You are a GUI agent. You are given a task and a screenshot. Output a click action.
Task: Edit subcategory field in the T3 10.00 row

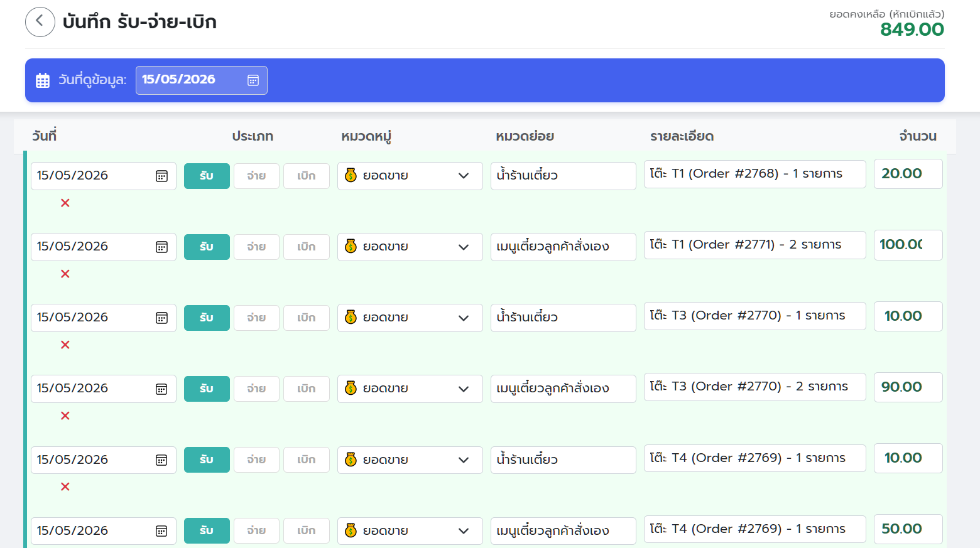(x=563, y=318)
